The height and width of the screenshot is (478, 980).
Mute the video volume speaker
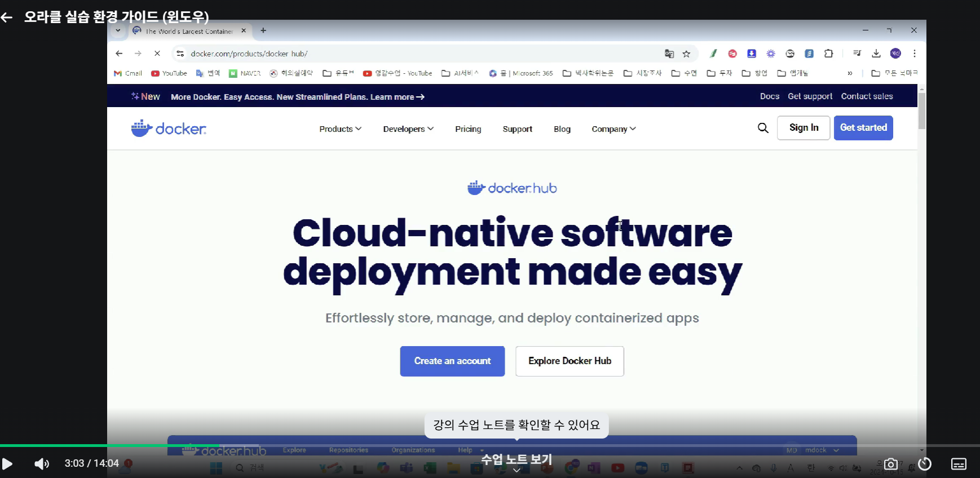click(42, 464)
